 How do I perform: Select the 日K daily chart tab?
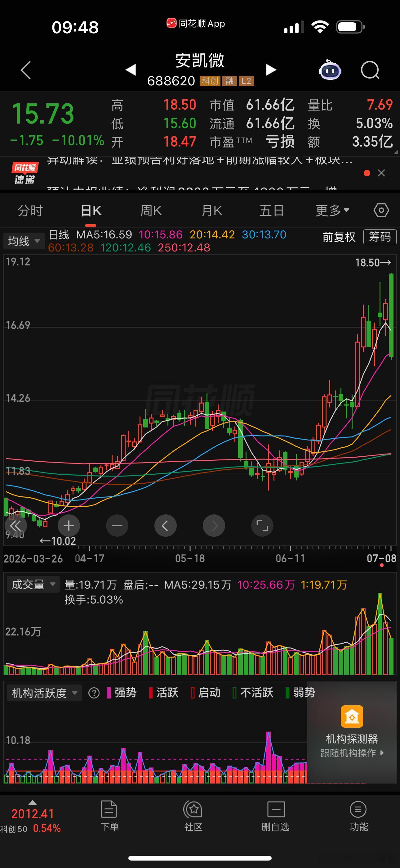[x=91, y=210]
